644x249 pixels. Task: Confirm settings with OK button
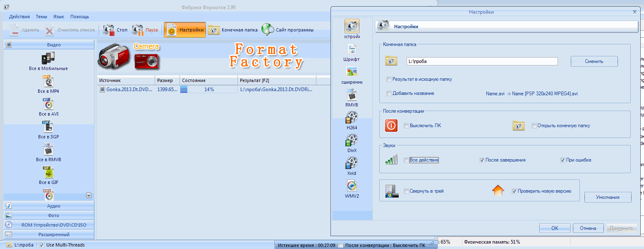click(555, 228)
